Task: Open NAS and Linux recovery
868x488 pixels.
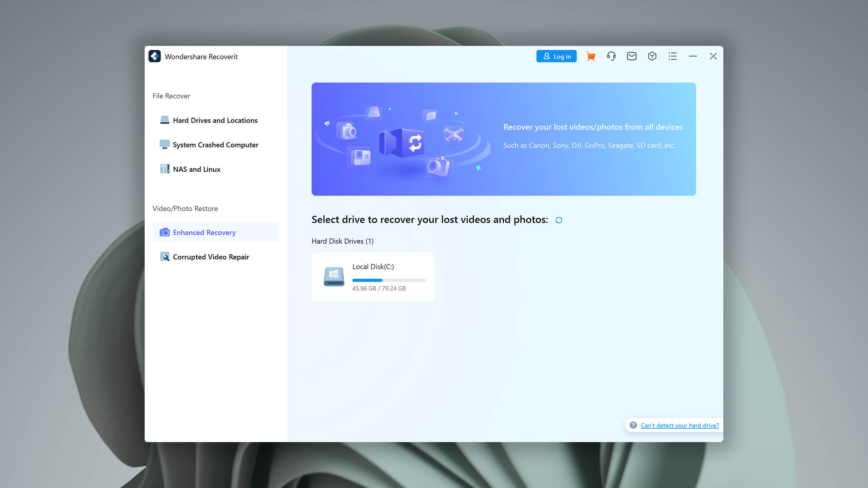Action: (196, 169)
